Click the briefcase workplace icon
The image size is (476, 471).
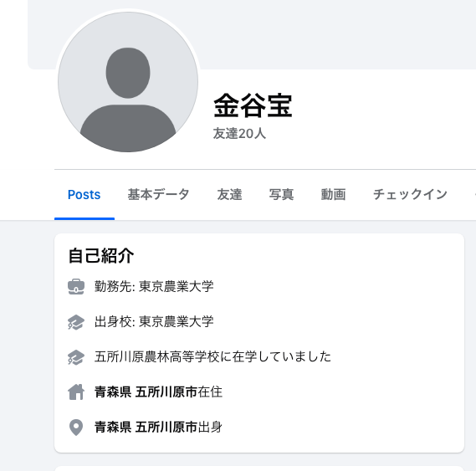pos(76,287)
